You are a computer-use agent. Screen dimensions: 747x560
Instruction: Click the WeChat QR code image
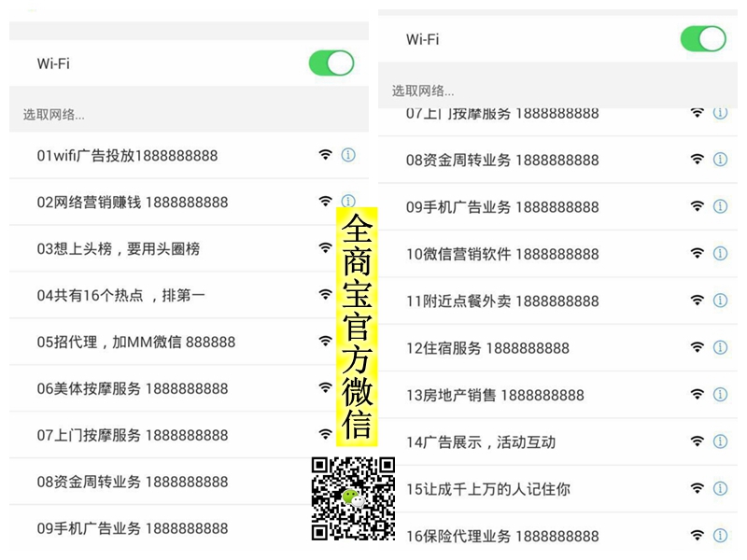(x=353, y=499)
